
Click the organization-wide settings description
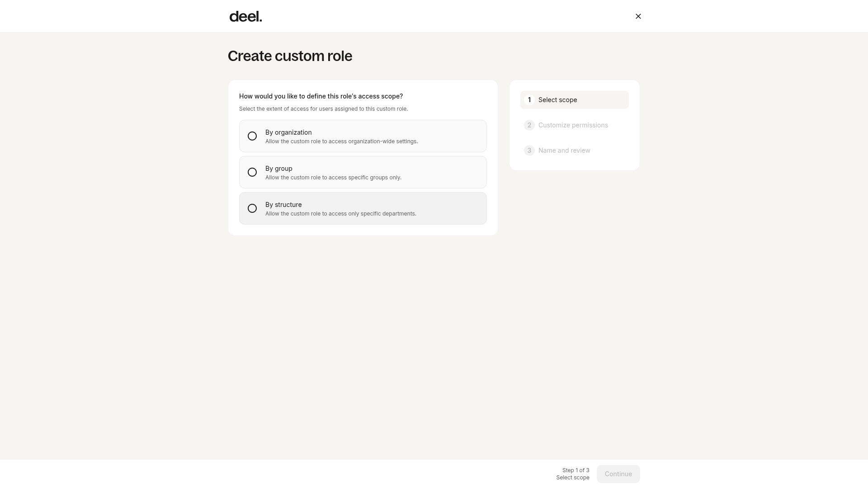point(342,141)
